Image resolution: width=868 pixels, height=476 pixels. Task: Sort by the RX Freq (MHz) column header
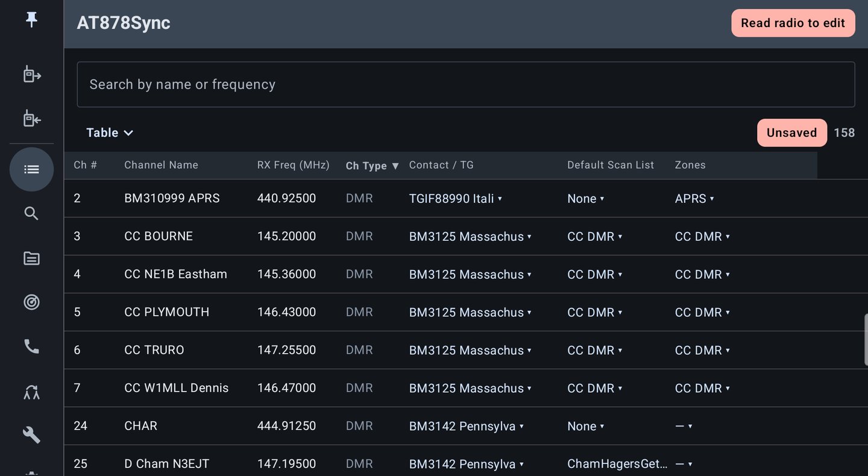click(294, 165)
